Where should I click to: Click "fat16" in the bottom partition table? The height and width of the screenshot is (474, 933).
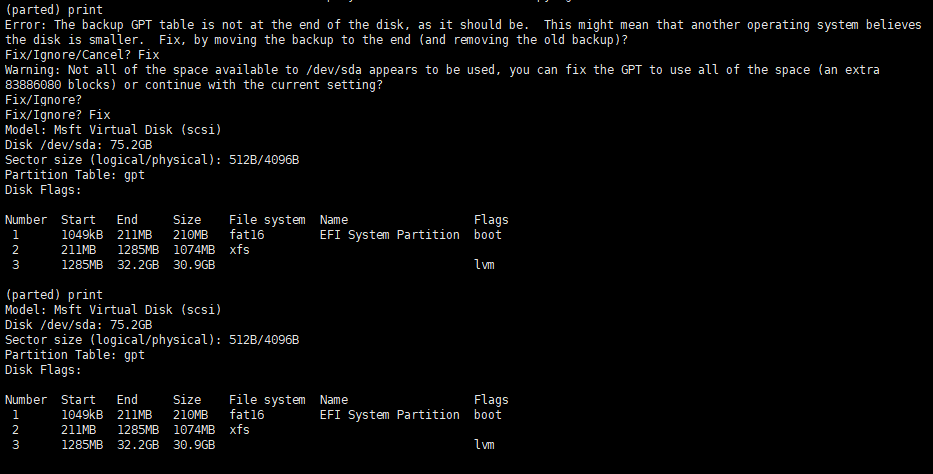click(x=247, y=415)
